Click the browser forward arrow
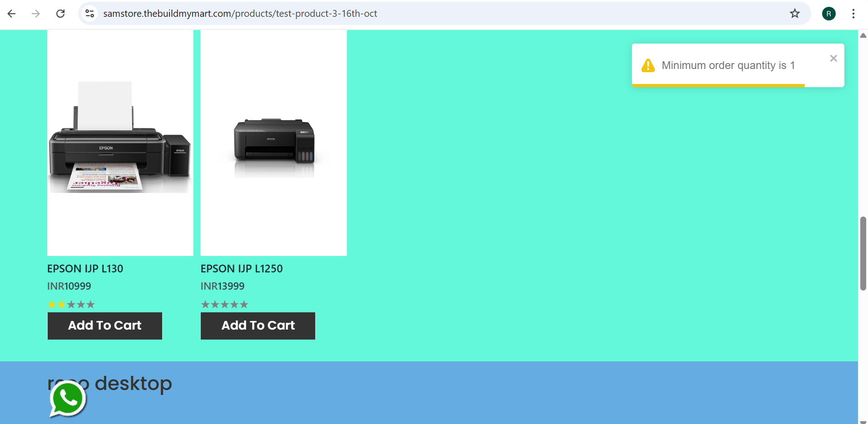 [x=36, y=14]
